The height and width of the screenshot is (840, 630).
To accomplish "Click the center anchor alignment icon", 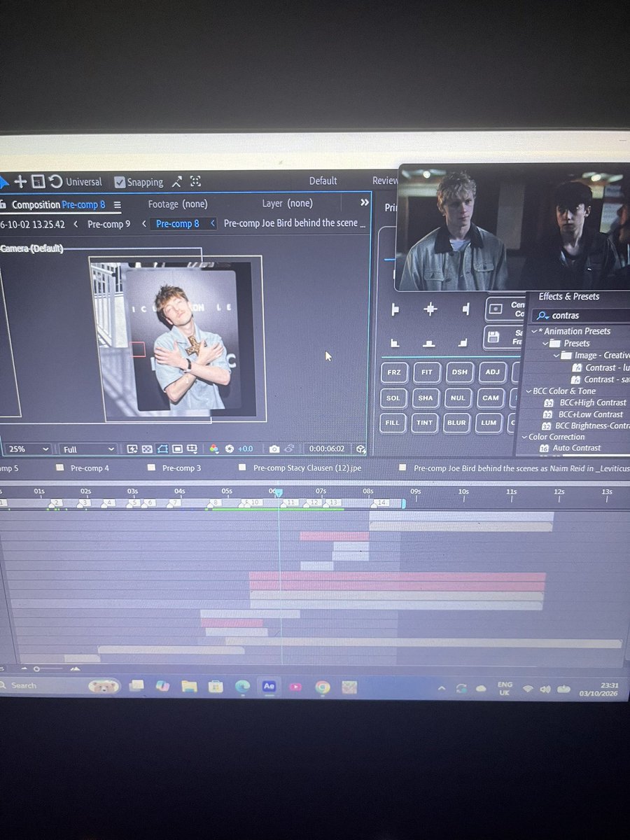I will 430,309.
